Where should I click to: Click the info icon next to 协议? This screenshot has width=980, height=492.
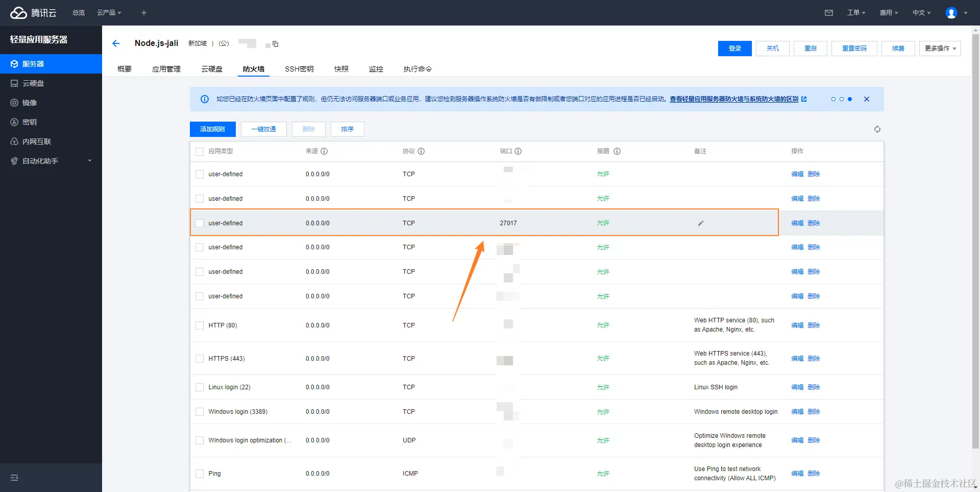(421, 151)
